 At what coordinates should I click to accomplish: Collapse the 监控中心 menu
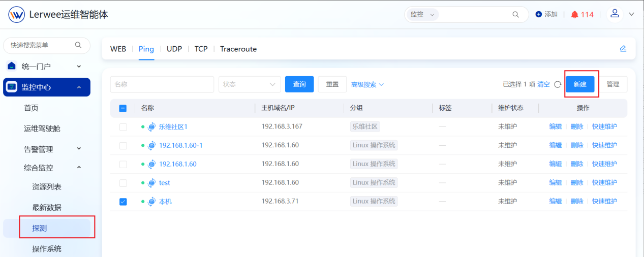tap(79, 87)
